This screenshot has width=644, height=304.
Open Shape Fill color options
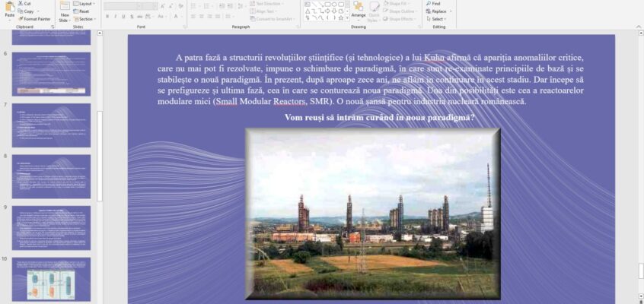[397, 3]
